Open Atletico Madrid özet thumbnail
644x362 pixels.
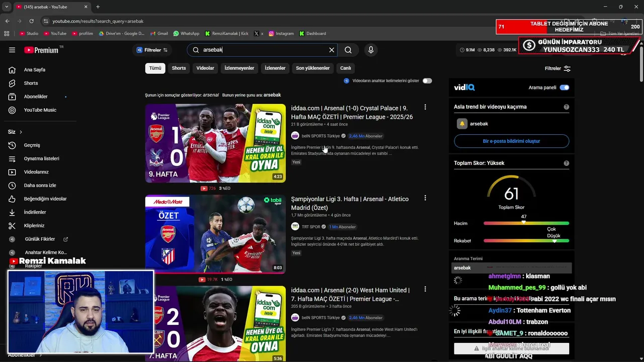point(215,234)
